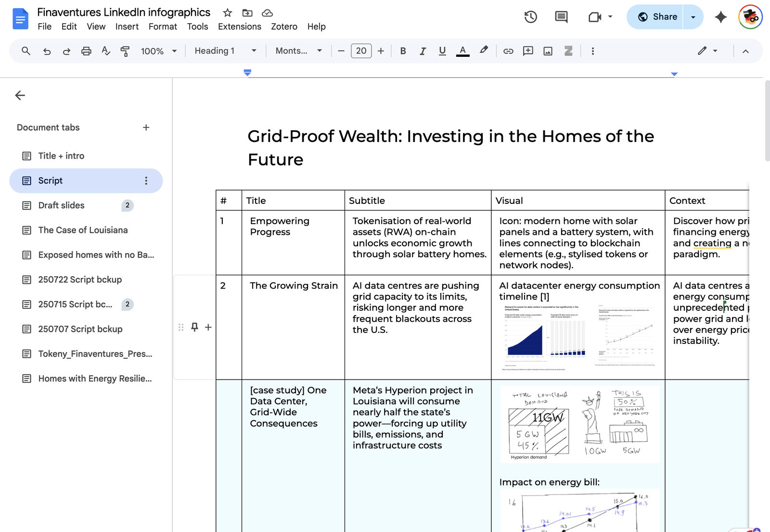Open the Format menu
Image resolution: width=770 pixels, height=532 pixels.
click(163, 26)
